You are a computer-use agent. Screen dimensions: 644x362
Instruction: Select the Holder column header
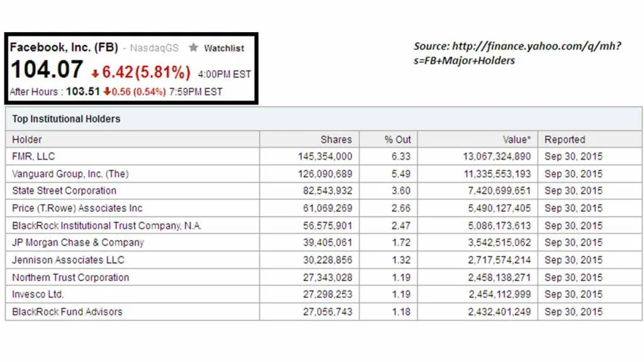27,140
